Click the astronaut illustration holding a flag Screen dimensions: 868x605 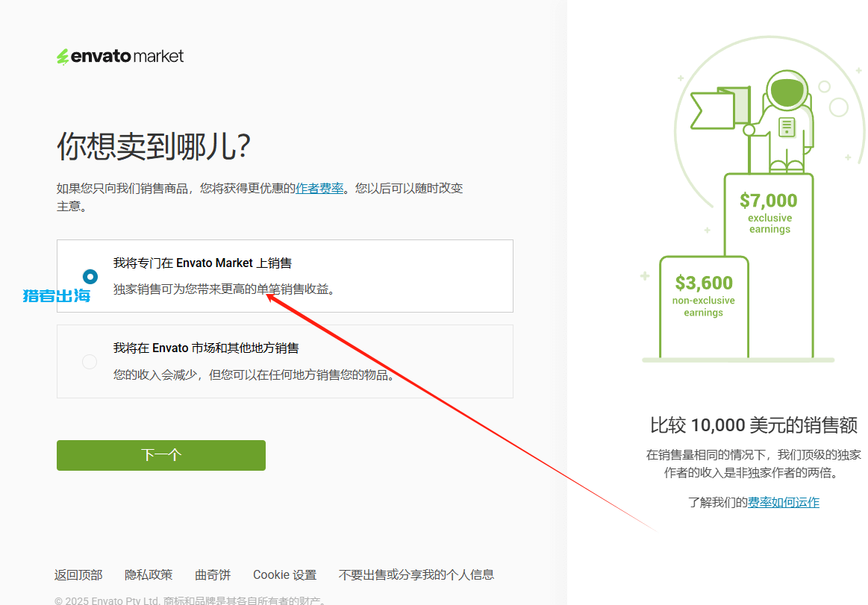pos(753,121)
